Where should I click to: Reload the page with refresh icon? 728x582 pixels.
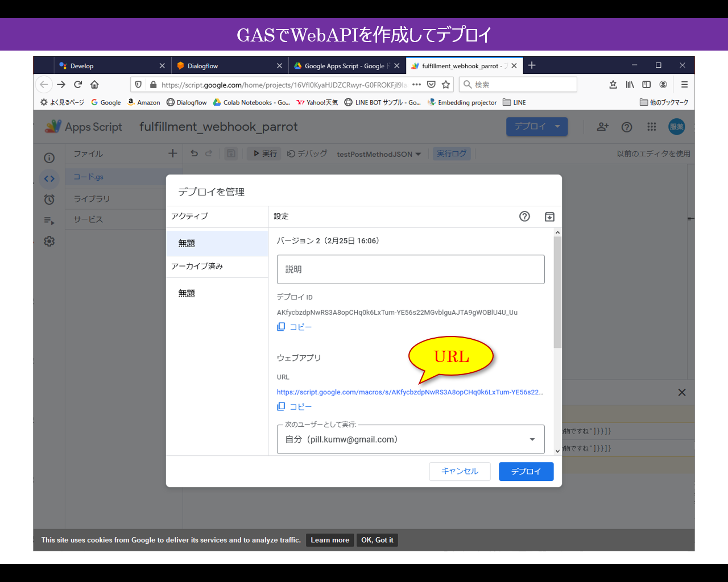click(78, 85)
